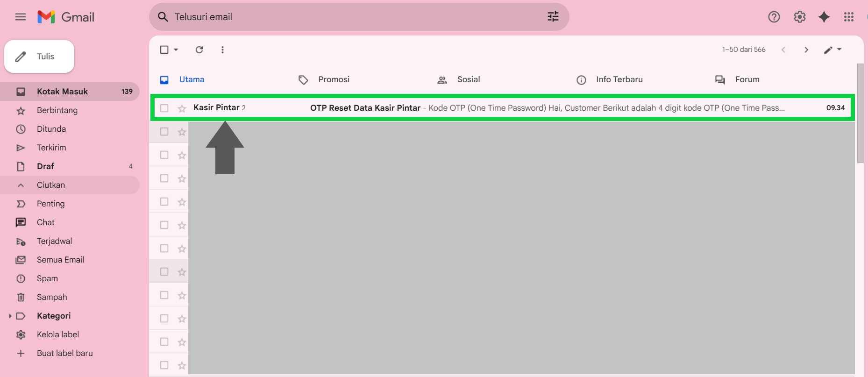
Task: Open Kotak Masuk inbox
Action: (70, 92)
